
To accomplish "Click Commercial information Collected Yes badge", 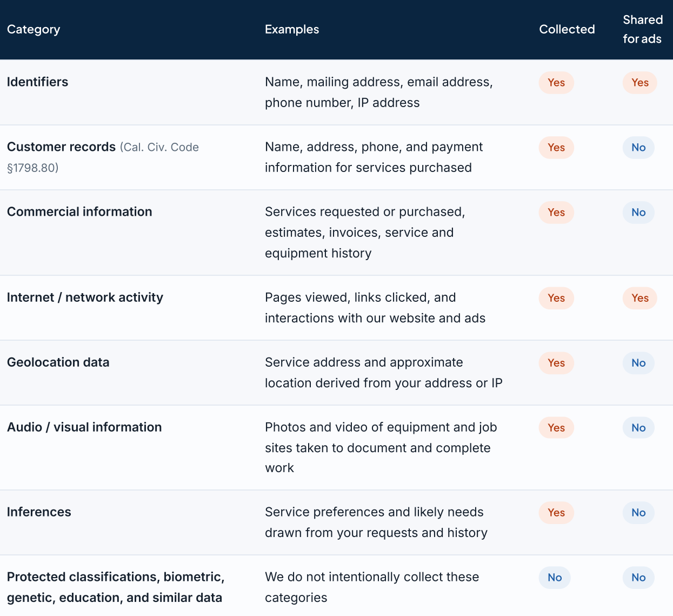I will tap(556, 213).
